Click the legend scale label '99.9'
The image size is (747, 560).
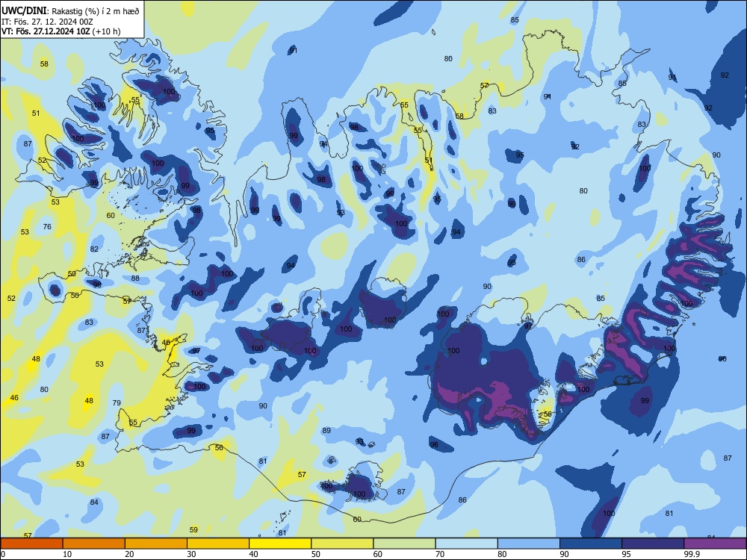[x=692, y=554]
